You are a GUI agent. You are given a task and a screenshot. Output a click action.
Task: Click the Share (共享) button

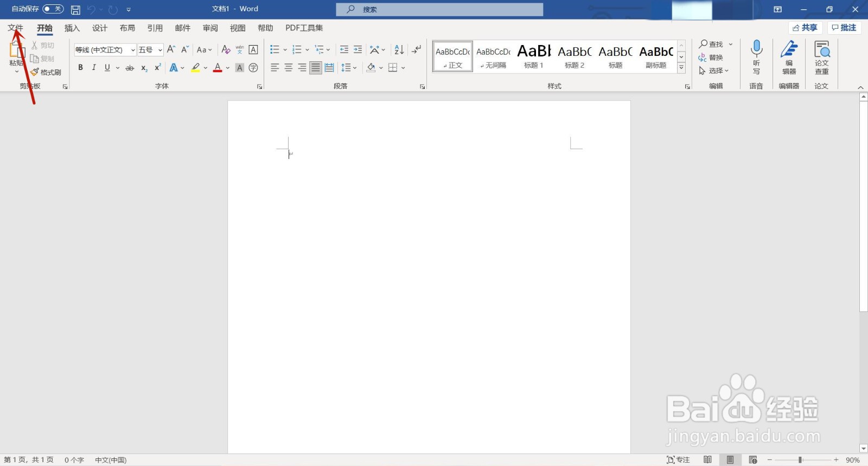point(805,28)
